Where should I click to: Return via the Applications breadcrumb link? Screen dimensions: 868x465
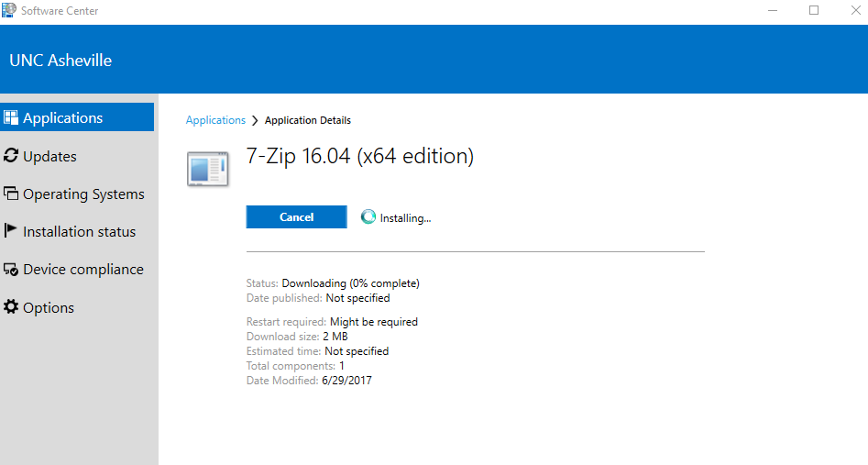coord(215,120)
